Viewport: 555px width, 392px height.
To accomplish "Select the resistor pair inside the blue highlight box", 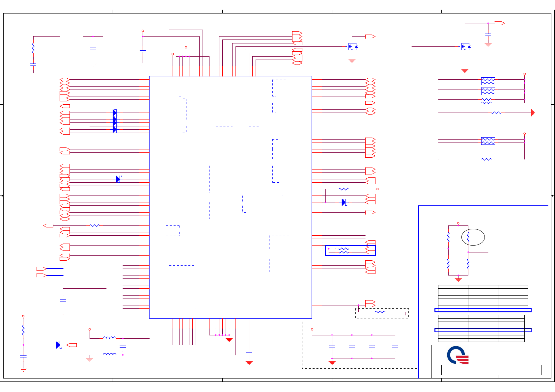I will pos(344,250).
